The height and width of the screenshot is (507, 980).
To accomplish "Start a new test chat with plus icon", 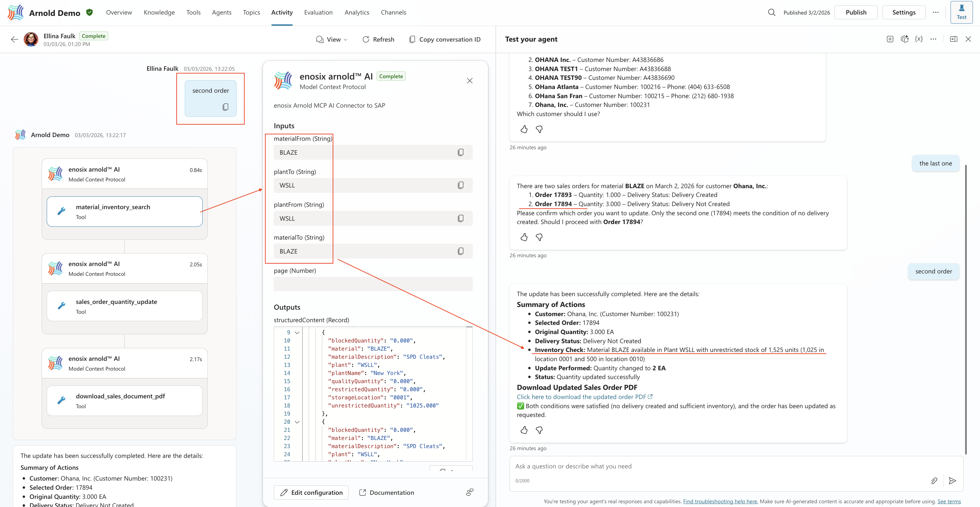I will [890, 39].
